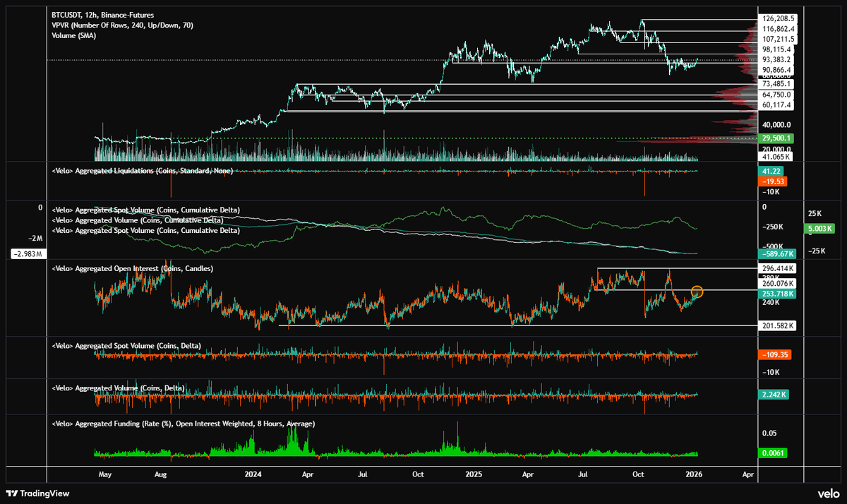Select Aggregated Spot Volume (Coins, Delta) legend
The width and height of the screenshot is (847, 504).
(127, 346)
